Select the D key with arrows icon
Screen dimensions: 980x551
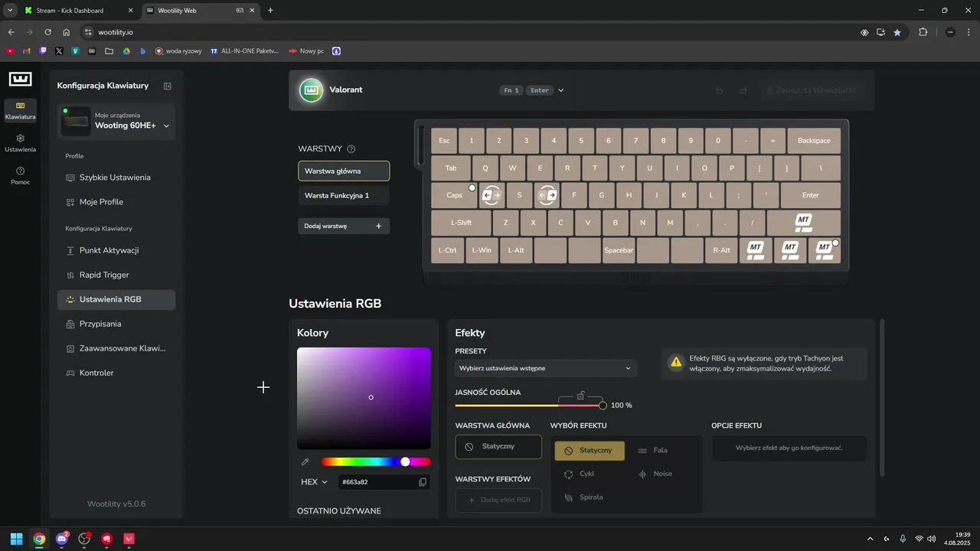coord(547,195)
